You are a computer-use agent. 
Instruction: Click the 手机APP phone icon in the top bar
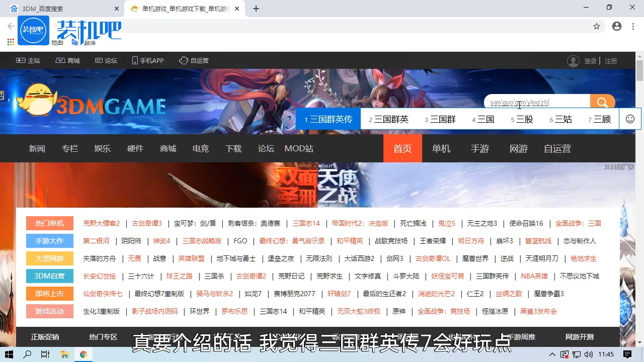134,60
